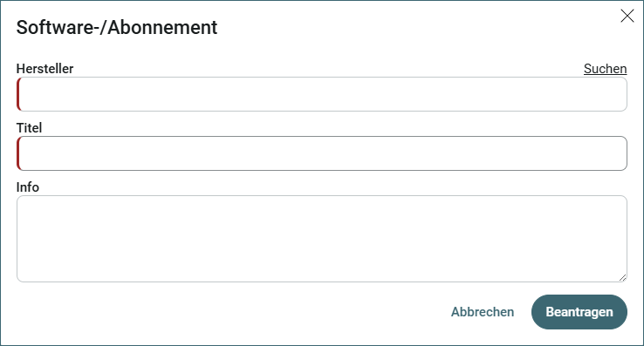The width and height of the screenshot is (644, 346).
Task: Click the Beantragen button
Action: tap(579, 312)
